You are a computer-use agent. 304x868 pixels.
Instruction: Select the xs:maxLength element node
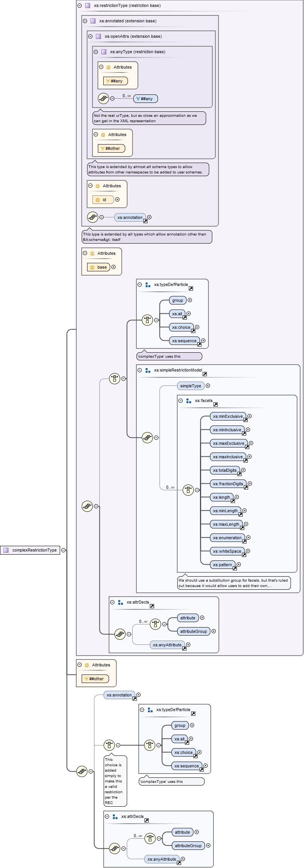(x=226, y=524)
